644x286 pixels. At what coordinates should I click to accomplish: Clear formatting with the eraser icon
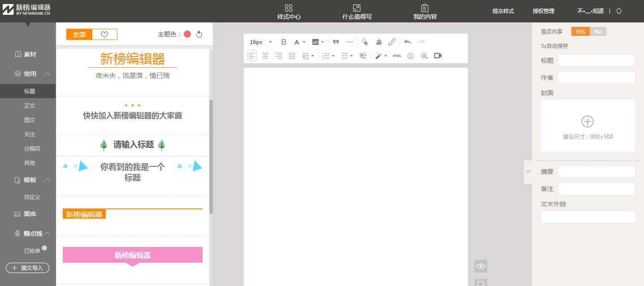pyautogui.click(x=365, y=42)
